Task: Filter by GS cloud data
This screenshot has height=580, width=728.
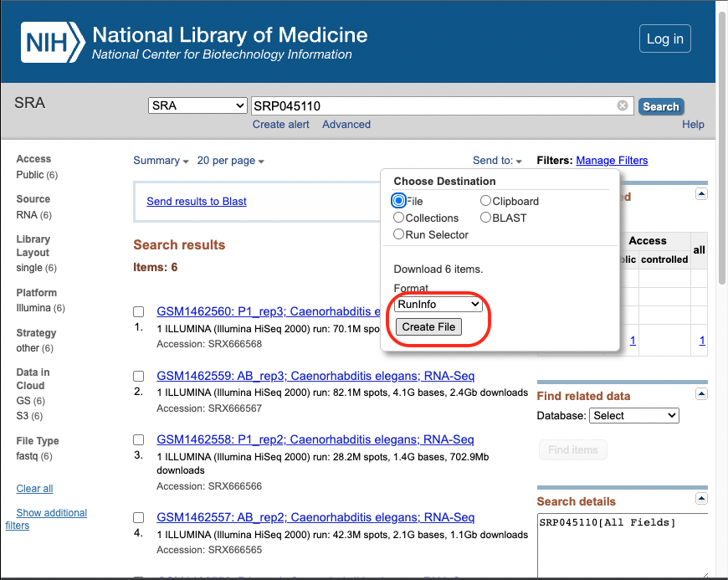Action: (x=31, y=401)
